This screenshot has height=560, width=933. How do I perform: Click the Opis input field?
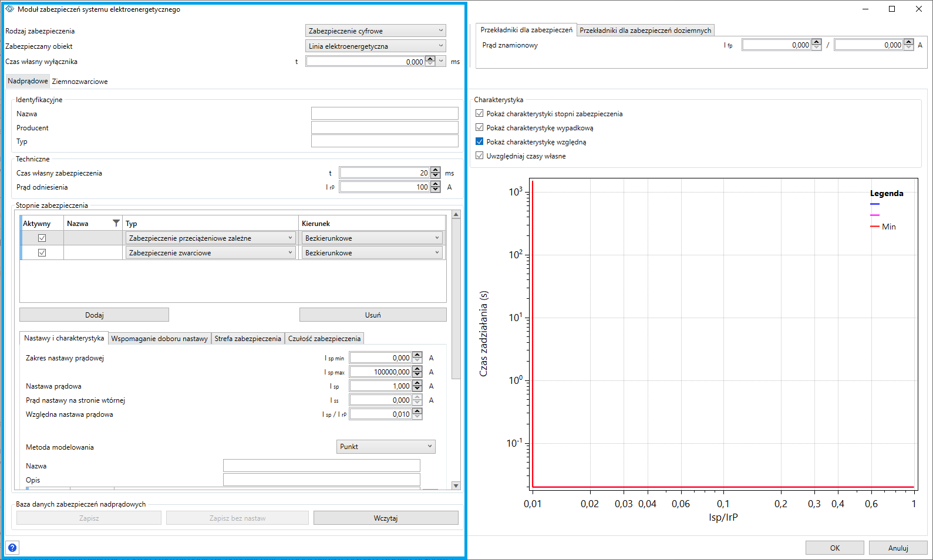(322, 480)
